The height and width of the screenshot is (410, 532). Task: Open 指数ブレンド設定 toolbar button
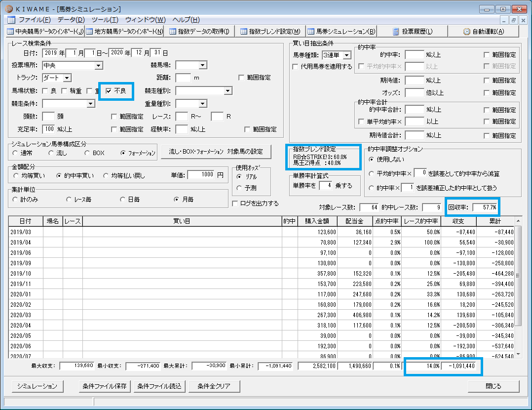coord(270,32)
